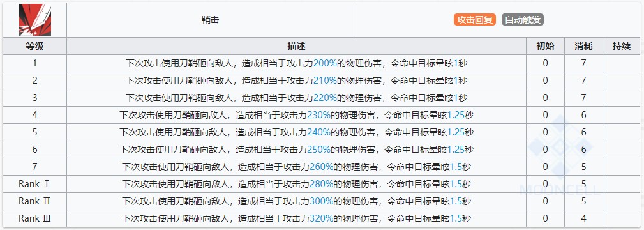
Task: Click 初始 value 0 in level 1 row
Action: tap(546, 63)
